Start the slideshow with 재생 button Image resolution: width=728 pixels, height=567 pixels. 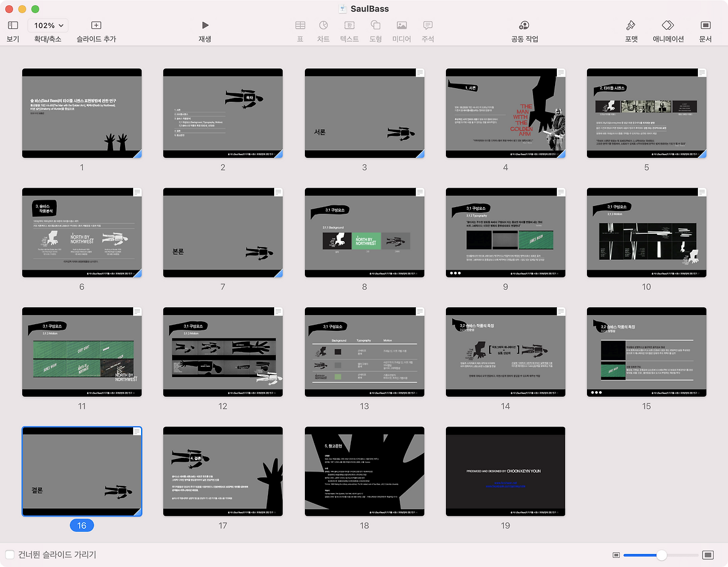pyautogui.click(x=205, y=26)
